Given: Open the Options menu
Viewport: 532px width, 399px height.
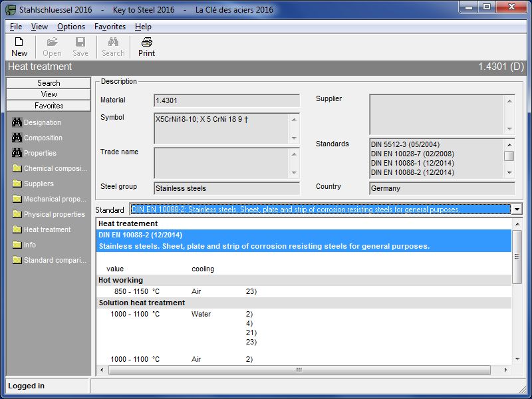Looking at the screenshot, I should pos(70,27).
